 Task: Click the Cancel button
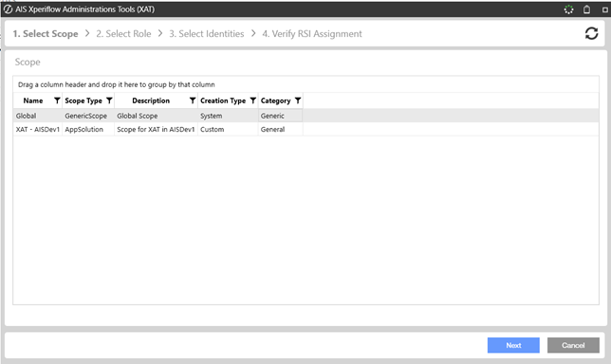[573, 345]
